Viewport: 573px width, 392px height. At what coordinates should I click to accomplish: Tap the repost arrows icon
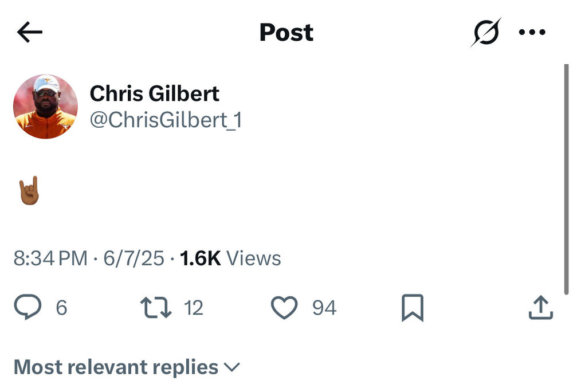[x=156, y=308]
